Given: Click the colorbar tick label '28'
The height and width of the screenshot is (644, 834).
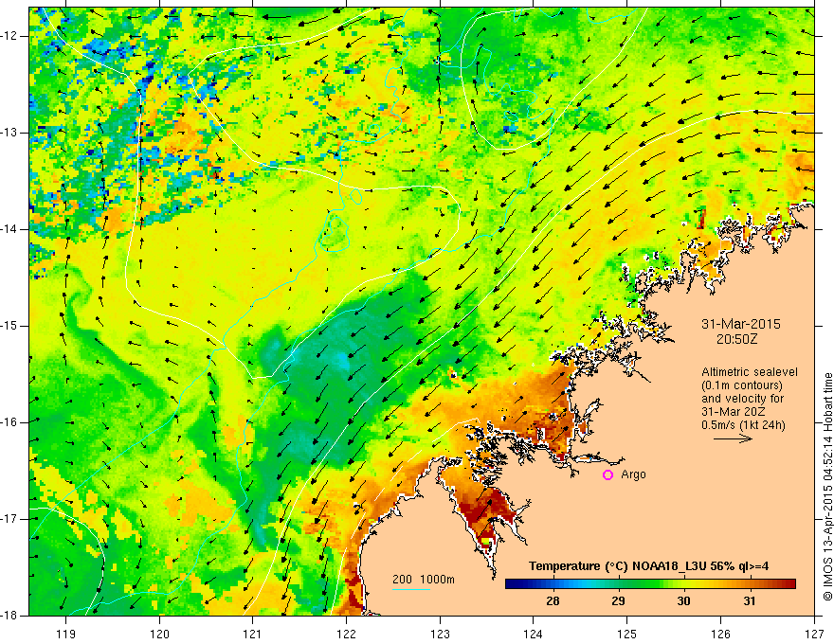Looking at the screenshot, I should [553, 601].
